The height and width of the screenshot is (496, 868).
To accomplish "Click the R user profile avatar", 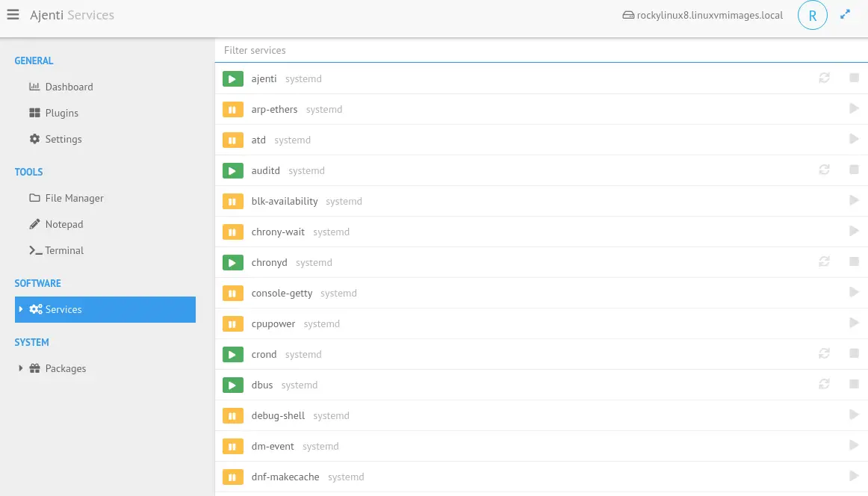I will 812,15.
